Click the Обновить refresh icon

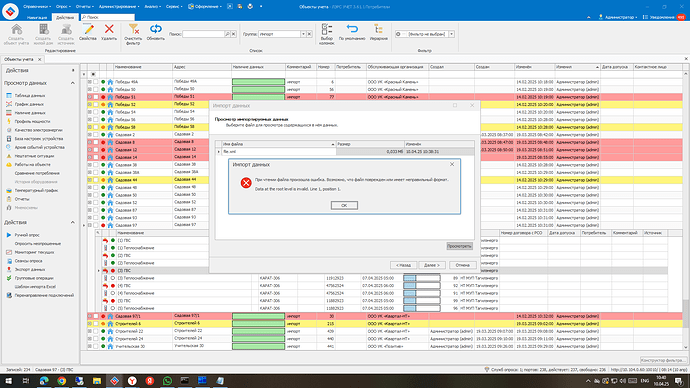point(156,29)
